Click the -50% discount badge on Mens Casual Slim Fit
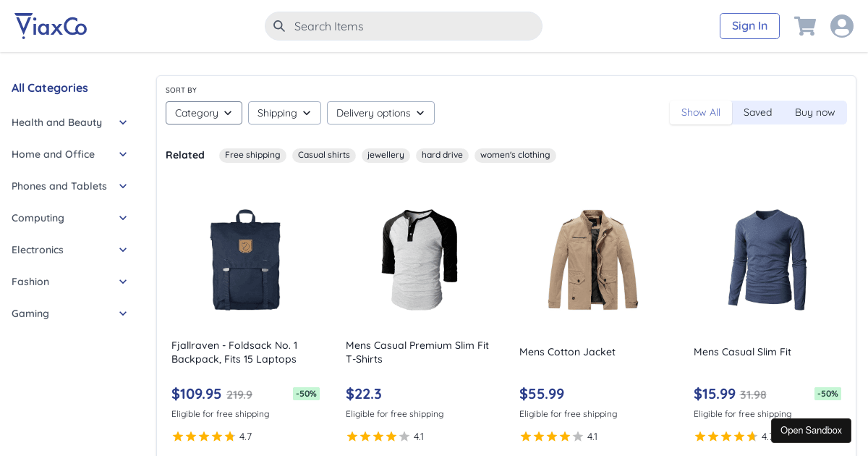 [827, 394]
